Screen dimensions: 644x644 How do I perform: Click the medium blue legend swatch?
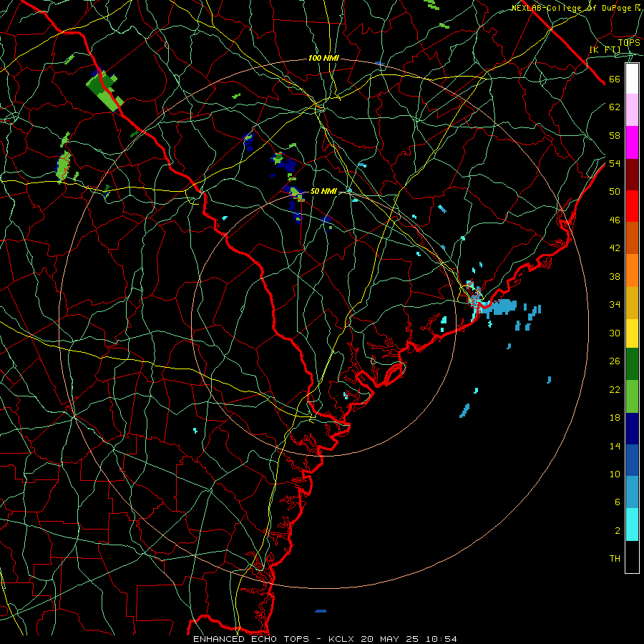632,460
